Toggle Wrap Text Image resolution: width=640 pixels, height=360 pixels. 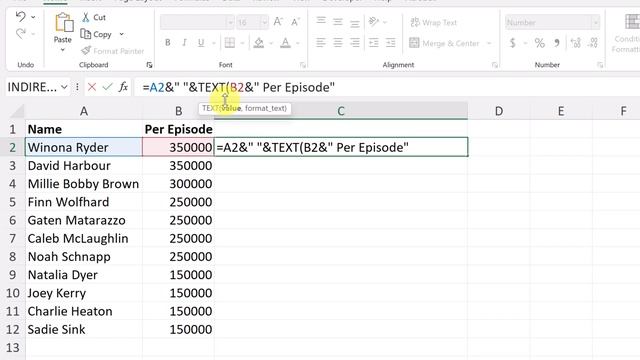point(433,22)
